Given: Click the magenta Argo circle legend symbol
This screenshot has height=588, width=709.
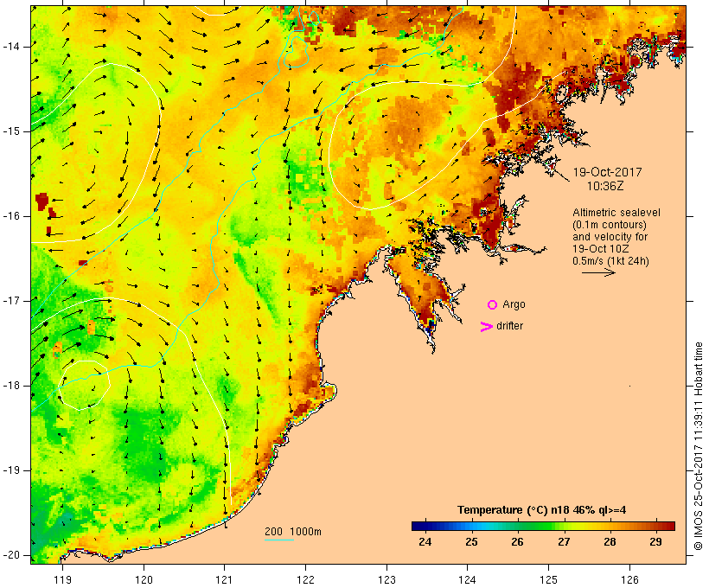Looking at the screenshot, I should [493, 305].
